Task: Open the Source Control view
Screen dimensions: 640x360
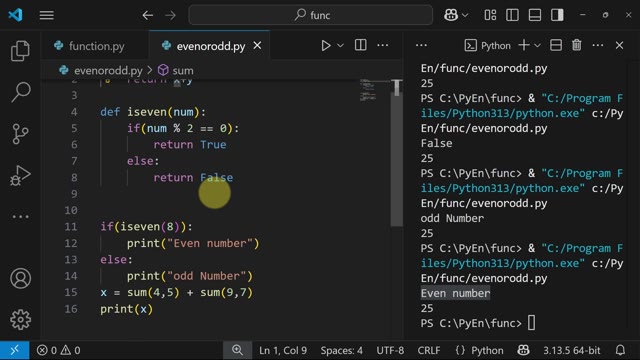Action: pos(20,134)
